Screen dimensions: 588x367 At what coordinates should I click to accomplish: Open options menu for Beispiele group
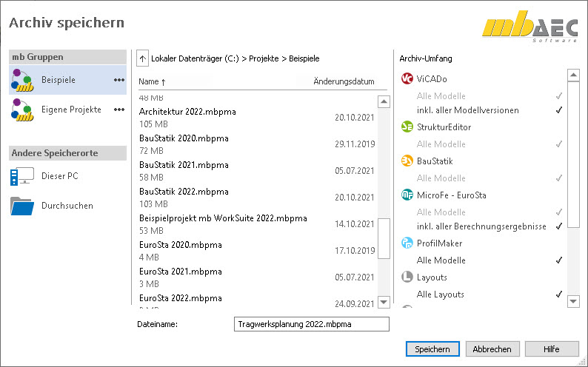click(x=118, y=80)
